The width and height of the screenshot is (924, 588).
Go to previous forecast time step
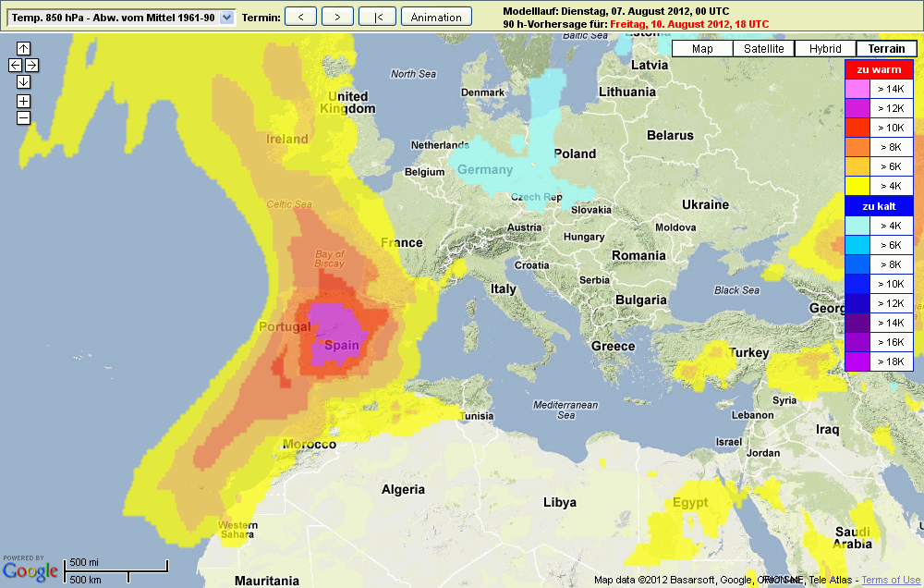(300, 17)
